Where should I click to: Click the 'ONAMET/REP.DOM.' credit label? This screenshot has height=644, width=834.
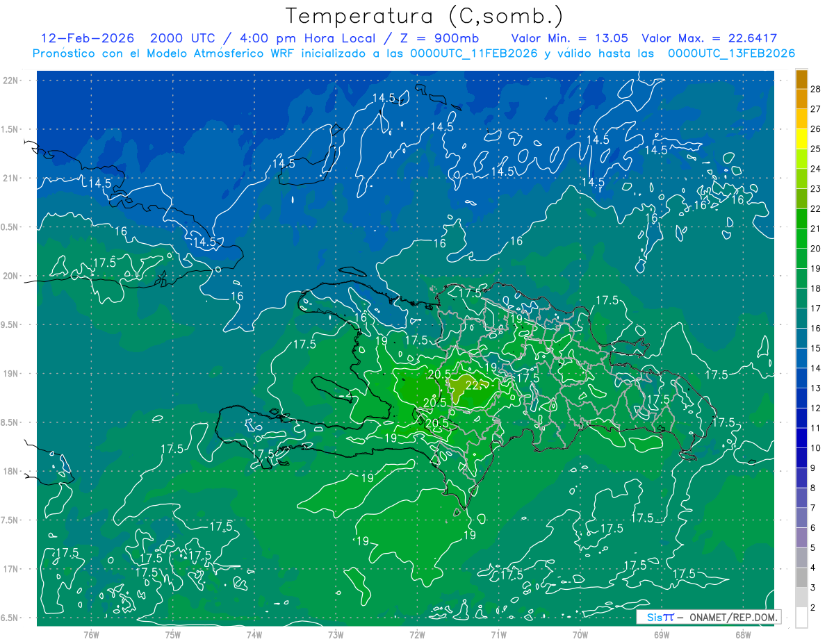733,617
